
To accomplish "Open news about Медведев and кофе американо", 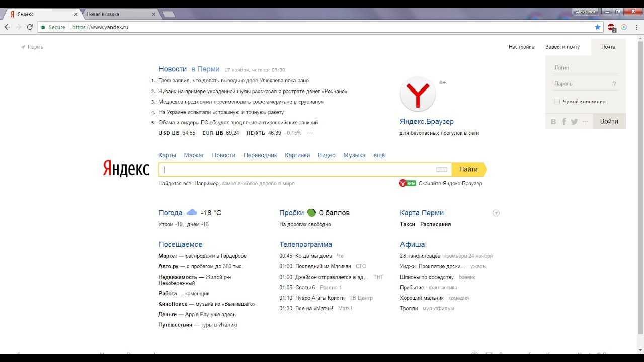I will [241, 102].
